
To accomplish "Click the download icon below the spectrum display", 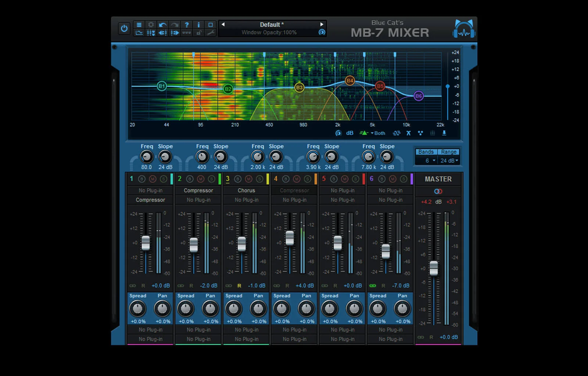I will (x=444, y=133).
